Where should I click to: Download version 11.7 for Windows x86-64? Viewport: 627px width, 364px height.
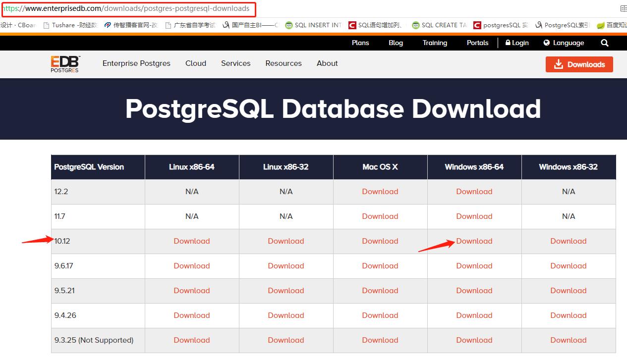click(x=474, y=216)
